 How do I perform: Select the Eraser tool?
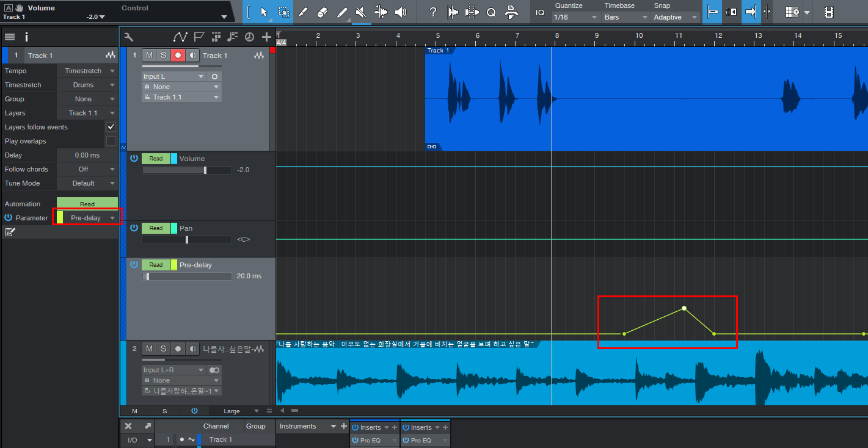coord(323,12)
